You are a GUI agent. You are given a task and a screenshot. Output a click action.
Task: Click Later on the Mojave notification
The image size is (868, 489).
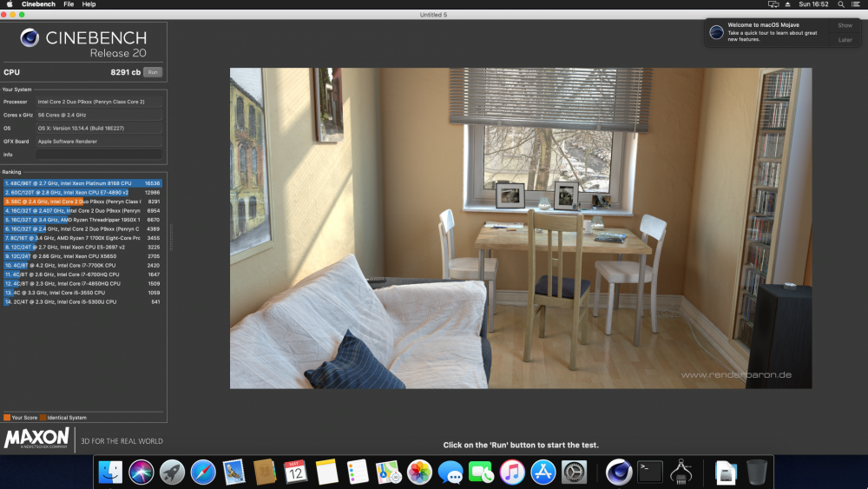click(845, 40)
